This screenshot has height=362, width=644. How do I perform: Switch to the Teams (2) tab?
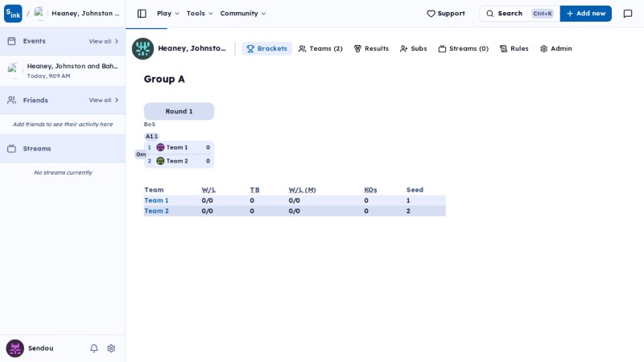(x=320, y=48)
